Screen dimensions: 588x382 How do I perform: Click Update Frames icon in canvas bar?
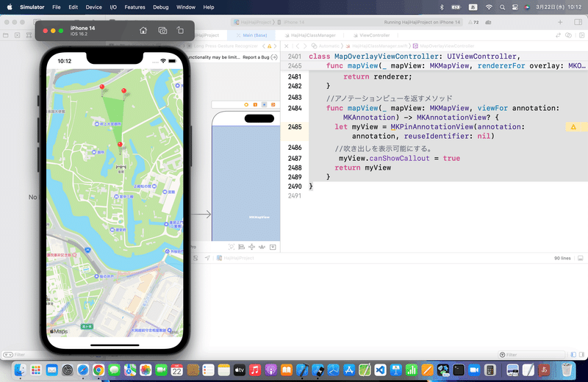232,247
